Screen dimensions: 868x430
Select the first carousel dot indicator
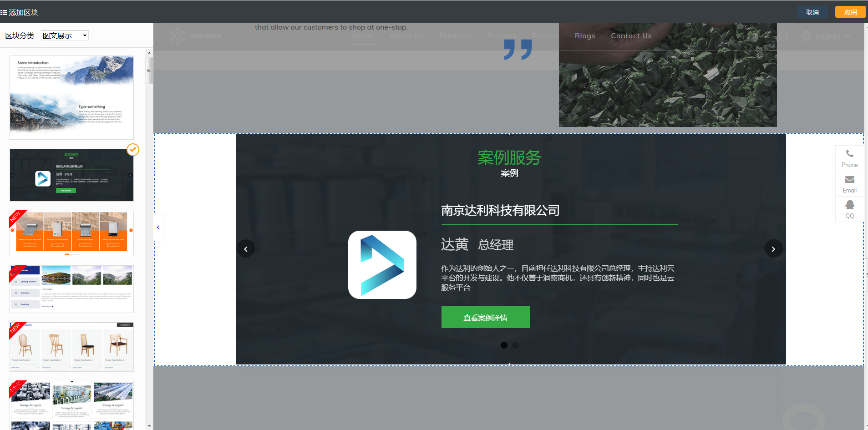[504, 345]
